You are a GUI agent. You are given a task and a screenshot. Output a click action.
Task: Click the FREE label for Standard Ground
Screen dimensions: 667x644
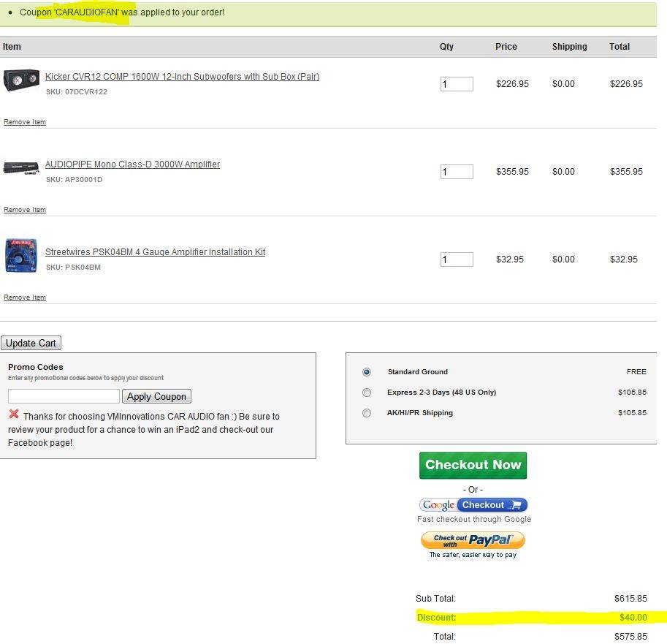[x=636, y=372]
